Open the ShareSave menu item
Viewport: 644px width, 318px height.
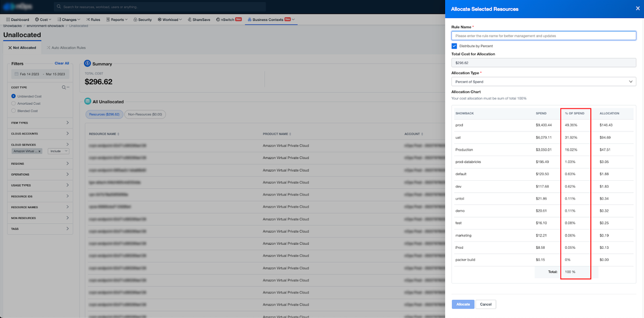pyautogui.click(x=199, y=19)
